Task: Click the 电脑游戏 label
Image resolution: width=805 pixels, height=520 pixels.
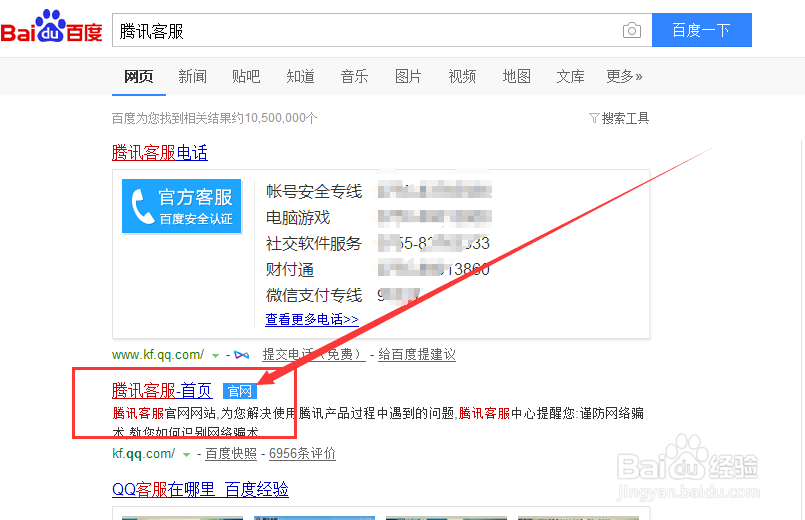Action: (x=298, y=218)
